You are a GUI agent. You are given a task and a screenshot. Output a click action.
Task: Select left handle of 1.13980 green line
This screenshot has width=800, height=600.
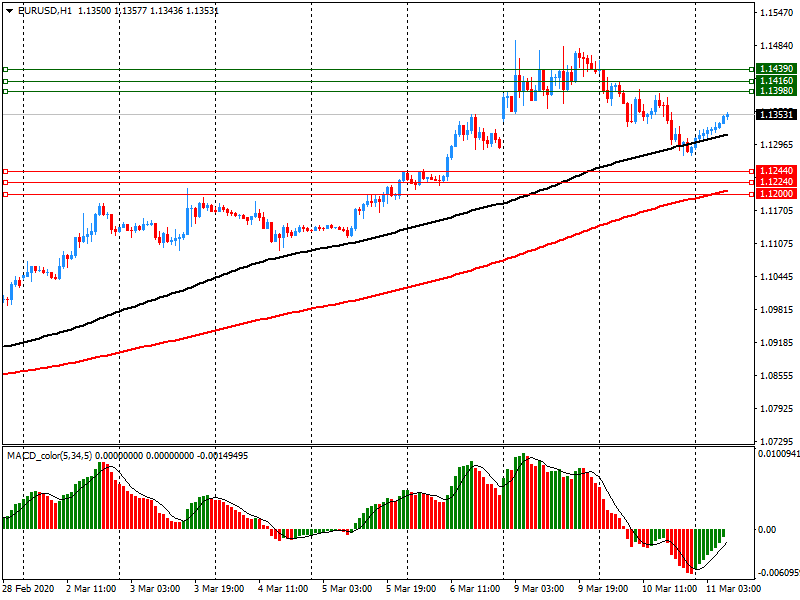click(x=6, y=91)
